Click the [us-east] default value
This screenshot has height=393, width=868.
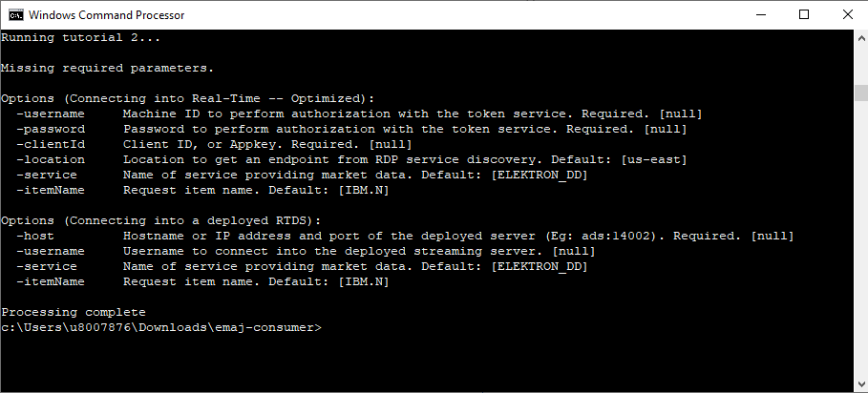654,159
